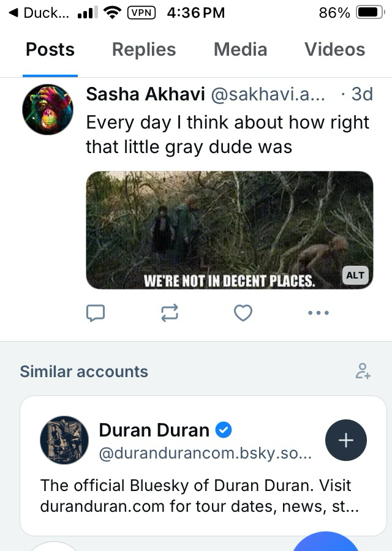Like the post with the heart icon
The width and height of the screenshot is (392, 551).
(243, 313)
